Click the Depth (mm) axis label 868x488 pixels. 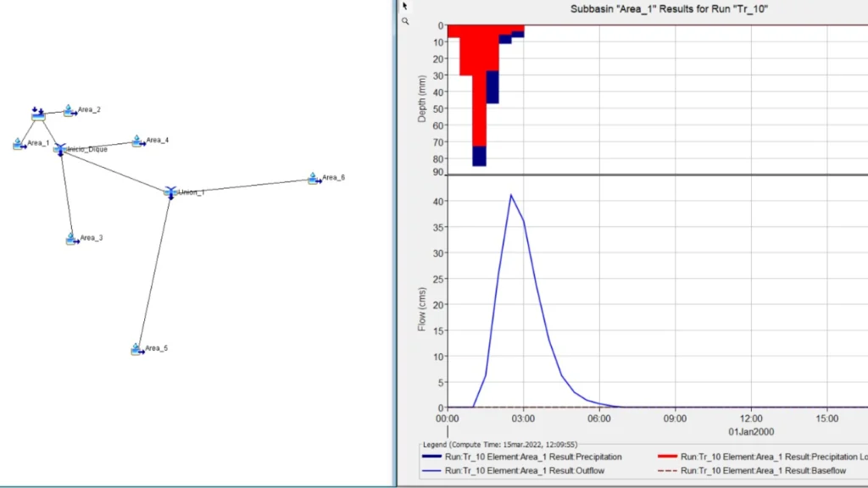coord(421,98)
